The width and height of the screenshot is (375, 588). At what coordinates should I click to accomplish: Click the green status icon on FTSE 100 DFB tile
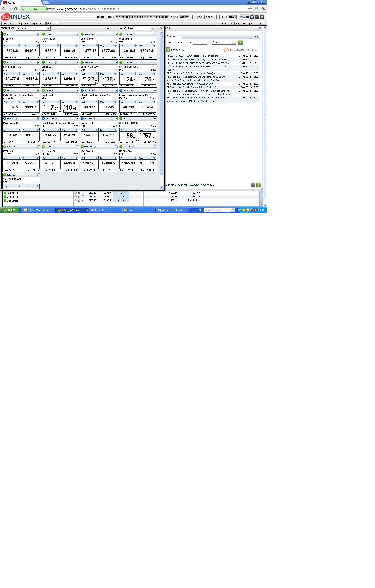(5, 34)
